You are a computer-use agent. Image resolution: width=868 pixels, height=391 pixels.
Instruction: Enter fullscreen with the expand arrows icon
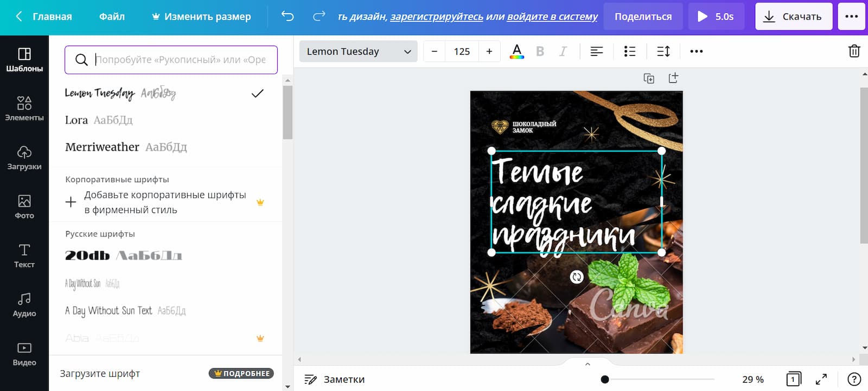click(x=821, y=379)
